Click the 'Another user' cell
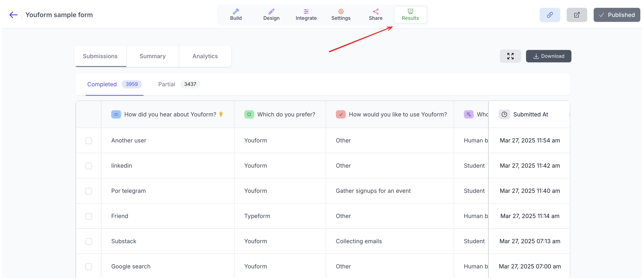 [168, 140]
